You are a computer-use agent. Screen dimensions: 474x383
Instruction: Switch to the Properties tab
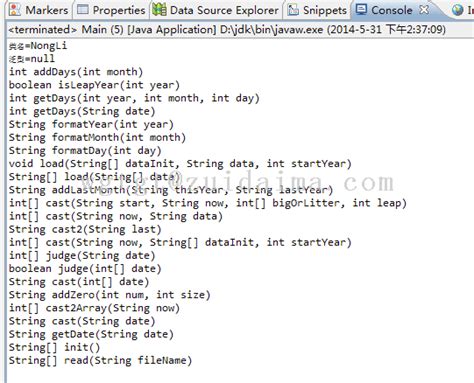(111, 10)
